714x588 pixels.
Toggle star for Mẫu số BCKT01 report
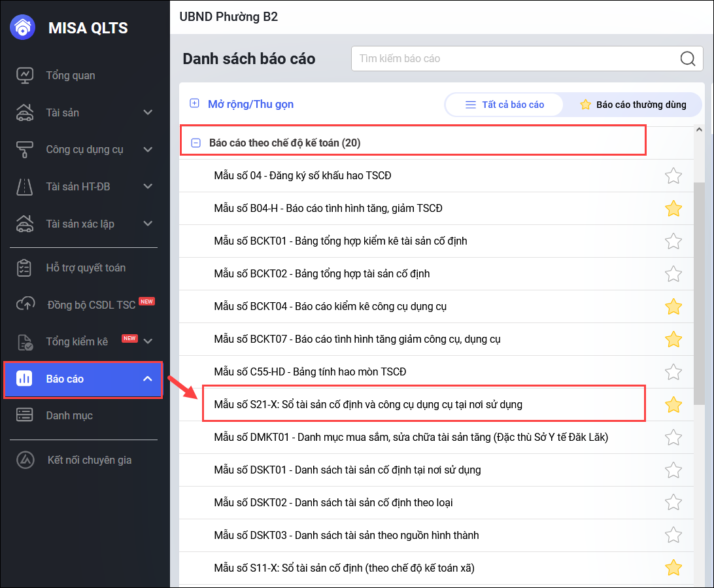pos(673,241)
